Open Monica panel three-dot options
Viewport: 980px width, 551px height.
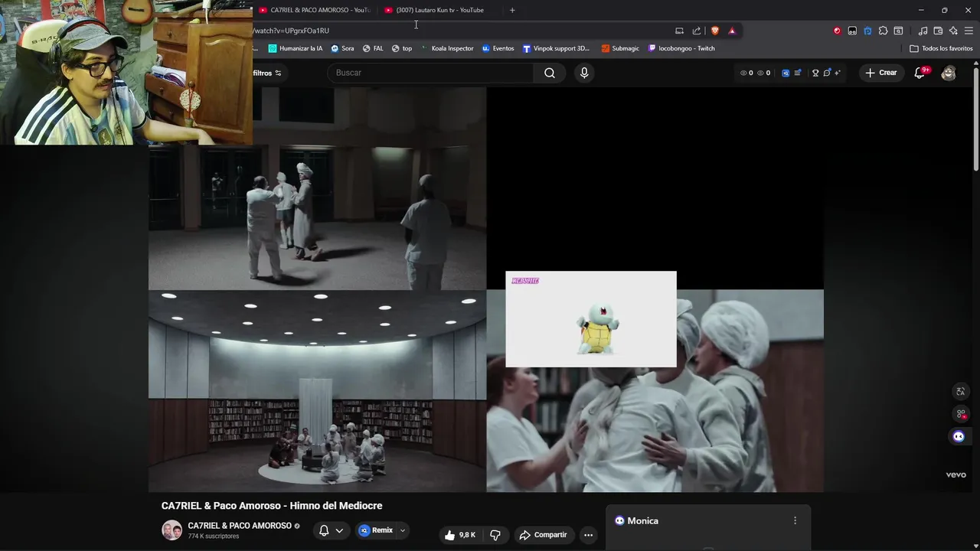(x=795, y=520)
